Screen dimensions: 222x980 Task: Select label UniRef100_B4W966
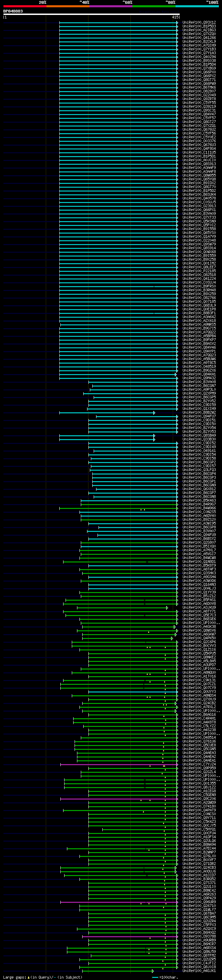[199, 508]
